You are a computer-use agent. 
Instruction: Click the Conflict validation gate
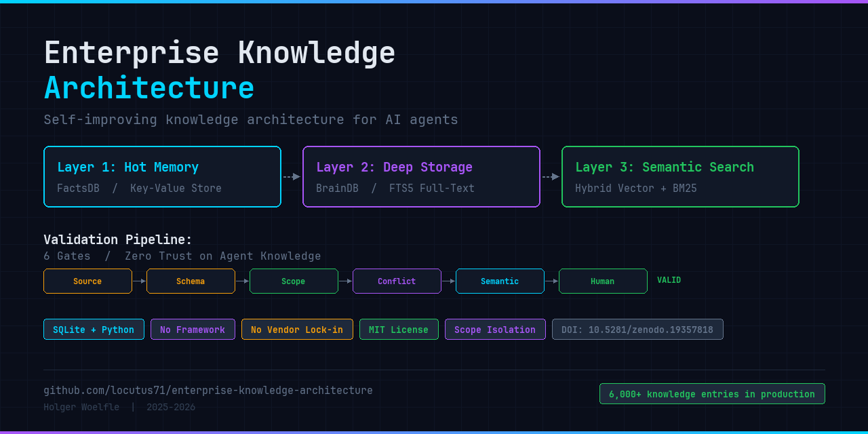(x=397, y=281)
